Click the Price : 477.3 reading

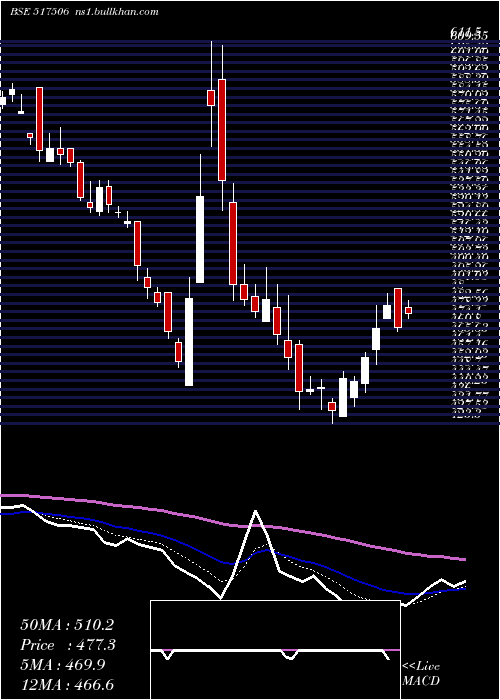(x=68, y=645)
